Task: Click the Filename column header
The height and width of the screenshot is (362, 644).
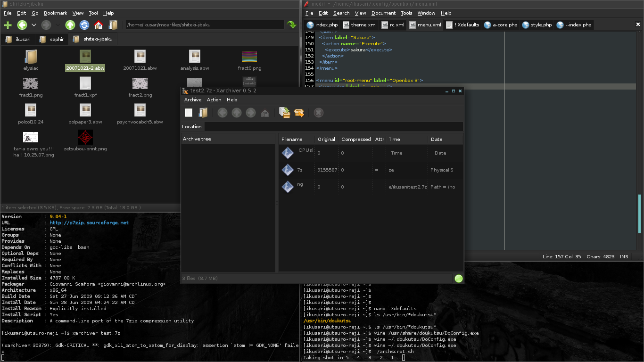Action: point(292,139)
